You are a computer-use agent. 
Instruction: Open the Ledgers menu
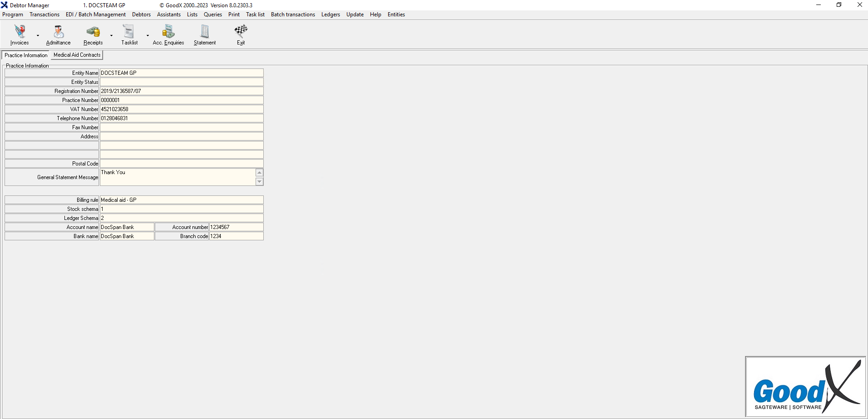[330, 15]
